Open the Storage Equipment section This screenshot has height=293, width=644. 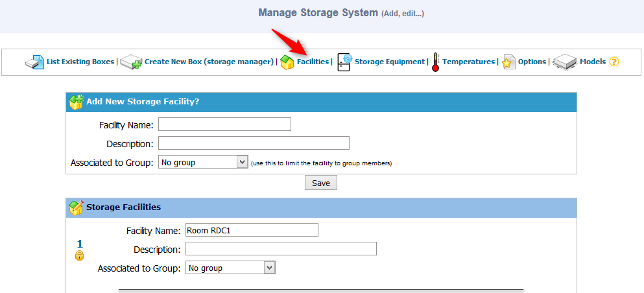click(389, 62)
